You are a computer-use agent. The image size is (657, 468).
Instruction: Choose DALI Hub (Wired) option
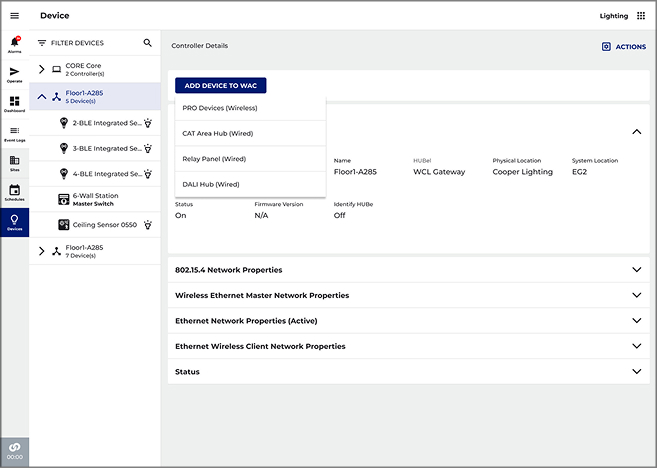(x=250, y=184)
